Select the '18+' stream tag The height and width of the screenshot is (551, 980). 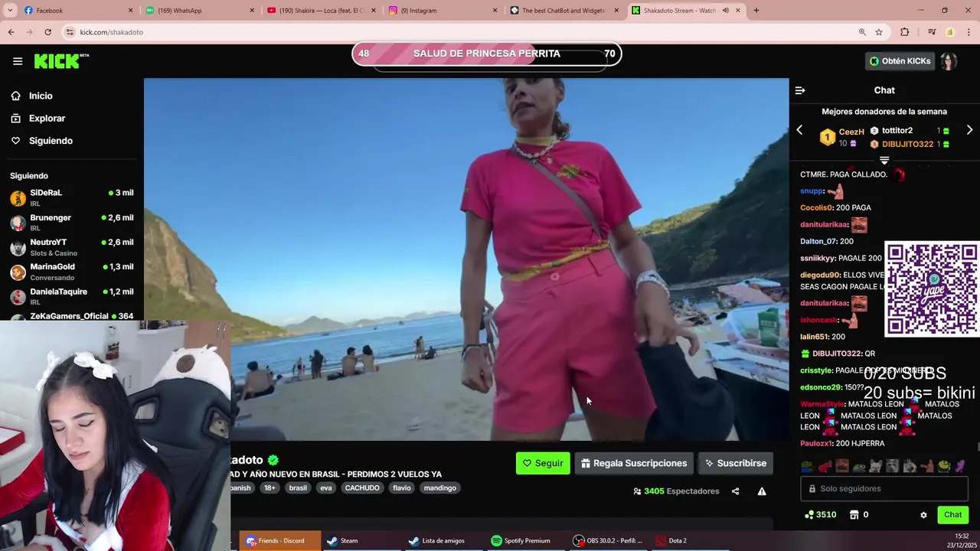click(269, 488)
